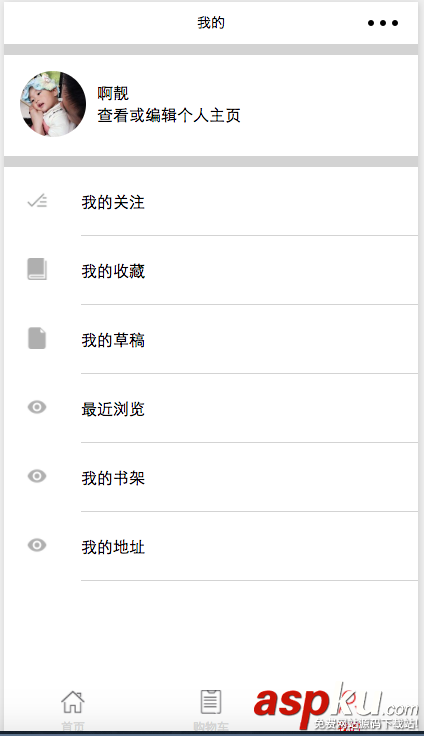The image size is (424, 736).
Task: Tap the document icon beside 我的草稿
Action: [x=37, y=338]
